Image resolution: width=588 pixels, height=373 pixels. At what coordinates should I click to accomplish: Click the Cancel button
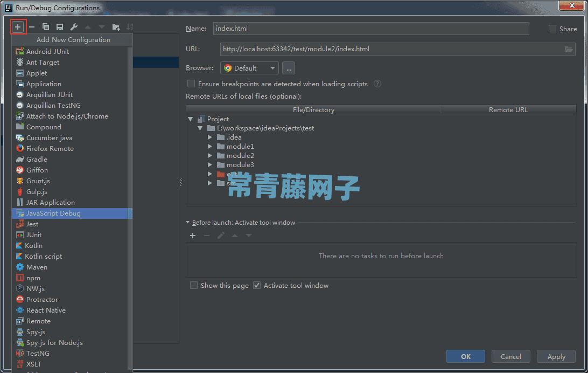pos(511,356)
